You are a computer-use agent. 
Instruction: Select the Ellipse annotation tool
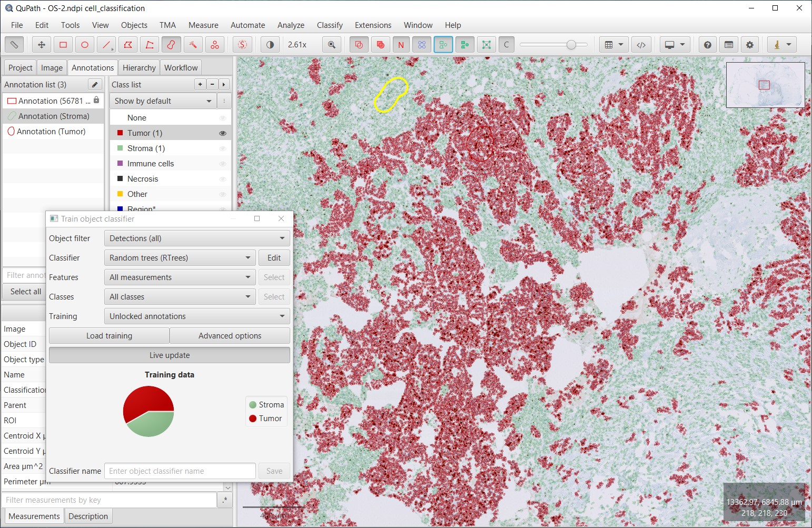click(85, 45)
